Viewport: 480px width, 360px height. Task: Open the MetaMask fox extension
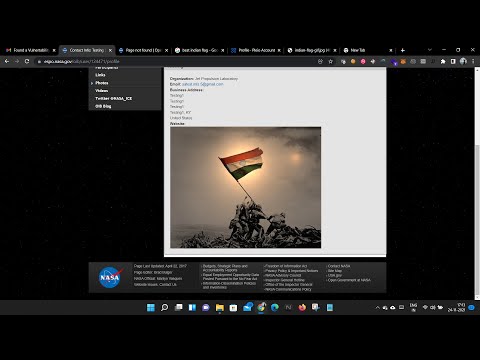coord(403,61)
